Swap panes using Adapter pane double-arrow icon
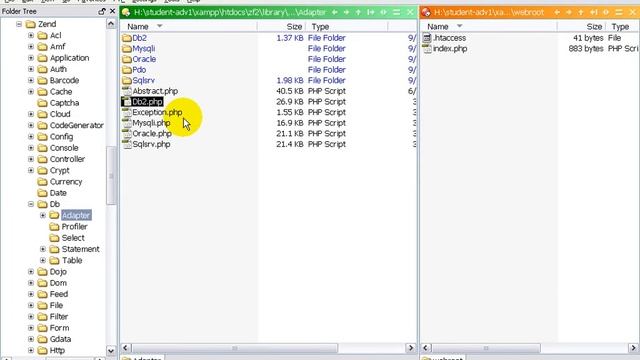Image resolution: width=640 pixels, height=360 pixels. tap(383, 12)
